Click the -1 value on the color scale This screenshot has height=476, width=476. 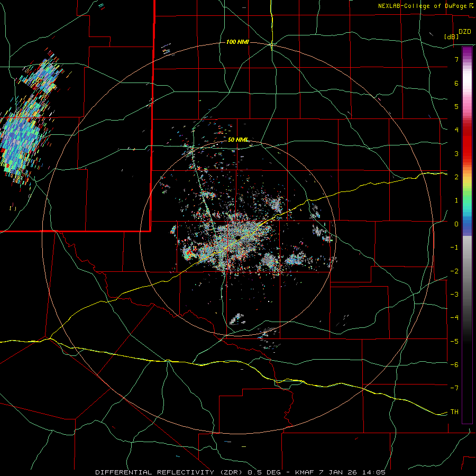click(454, 248)
